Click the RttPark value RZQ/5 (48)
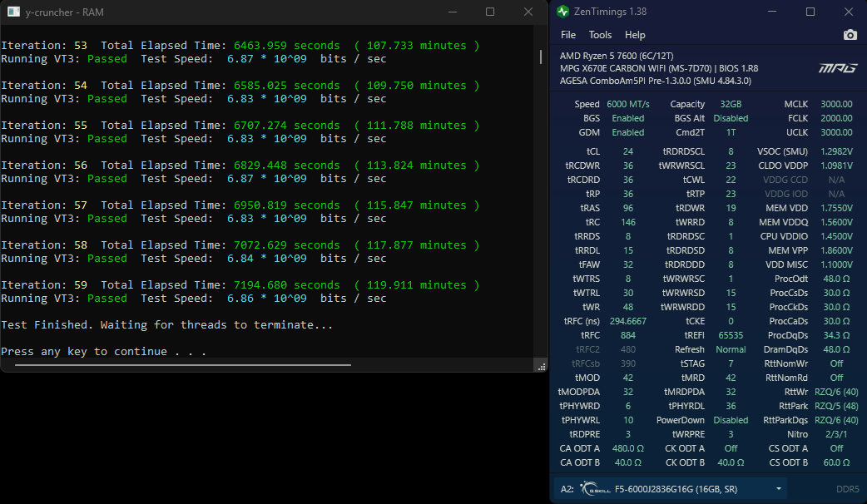This screenshot has height=504, width=867. coord(836,406)
